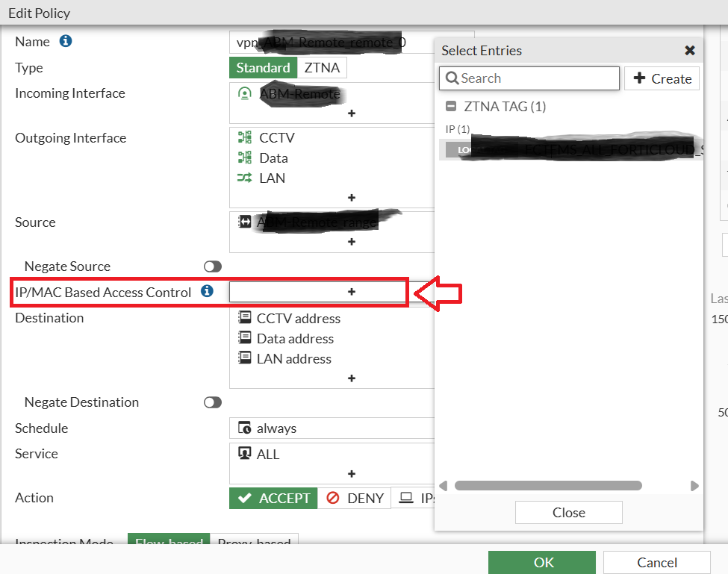Click the ABM-Remote tunnel interface icon
This screenshot has width=728, height=574.
(245, 94)
